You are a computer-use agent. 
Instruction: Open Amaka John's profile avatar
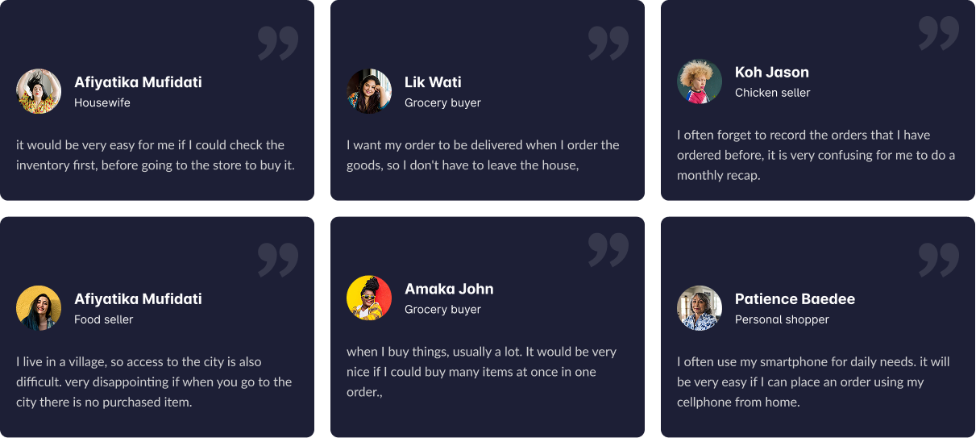click(369, 298)
